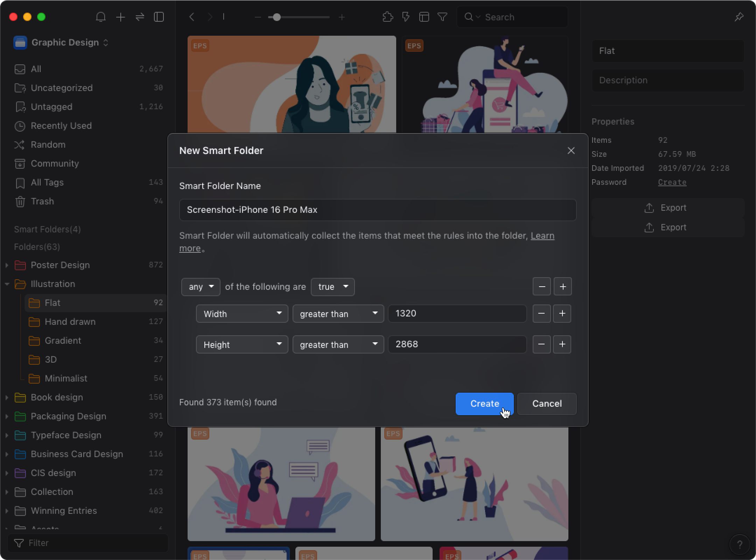Click the lightning bolt quick action icon
The image size is (756, 560).
tap(405, 17)
